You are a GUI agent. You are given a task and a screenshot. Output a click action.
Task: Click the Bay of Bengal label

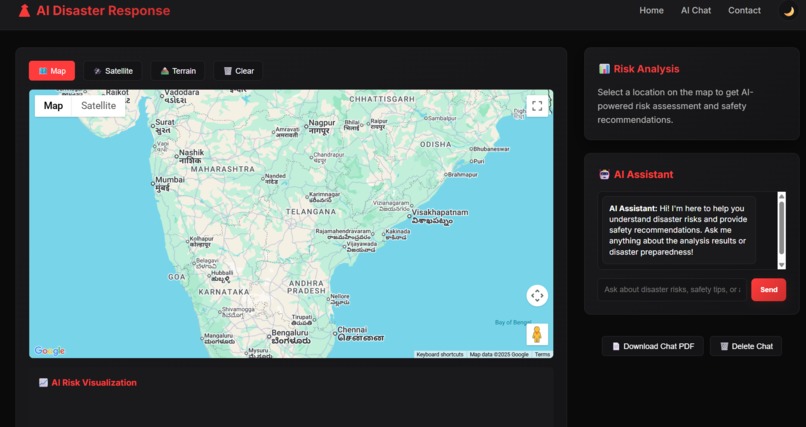point(512,322)
